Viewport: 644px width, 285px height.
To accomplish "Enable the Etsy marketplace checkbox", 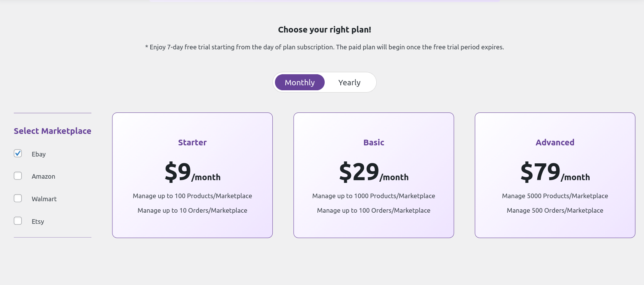I will coord(18,221).
